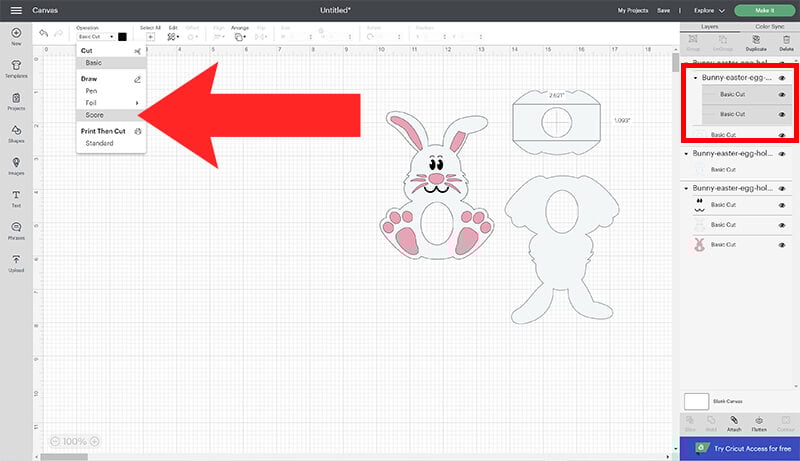Image resolution: width=800 pixels, height=461 pixels.
Task: Click the black operation color swatch
Action: click(122, 37)
